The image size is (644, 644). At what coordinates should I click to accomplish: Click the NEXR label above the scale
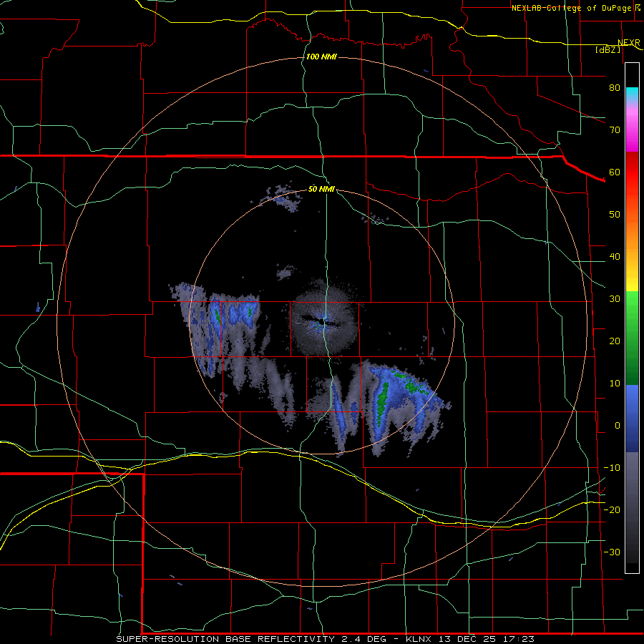[628, 43]
